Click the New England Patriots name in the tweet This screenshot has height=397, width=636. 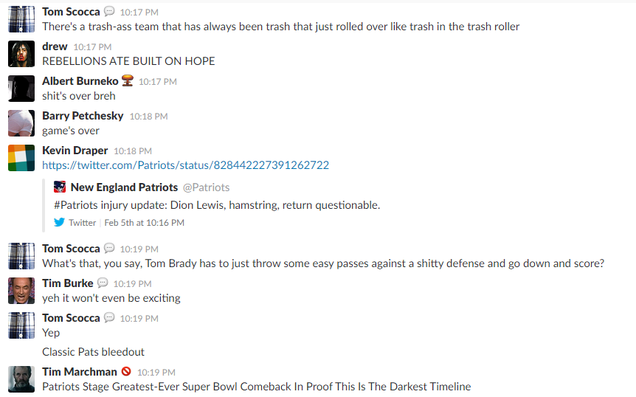click(124, 187)
